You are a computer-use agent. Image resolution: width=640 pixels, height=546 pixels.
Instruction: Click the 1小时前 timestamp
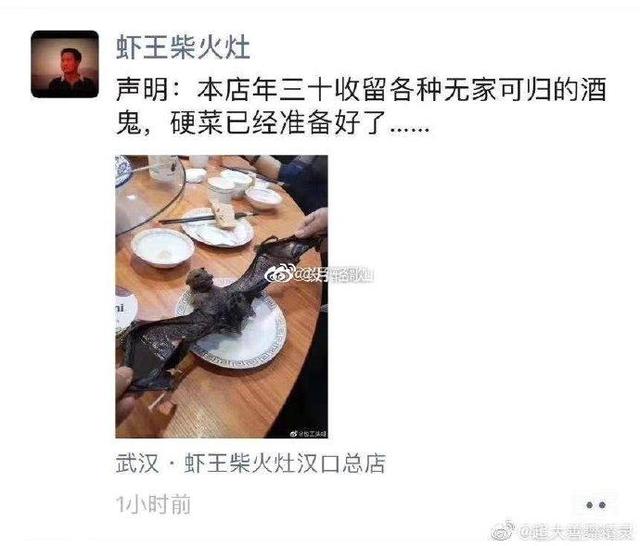tap(153, 504)
